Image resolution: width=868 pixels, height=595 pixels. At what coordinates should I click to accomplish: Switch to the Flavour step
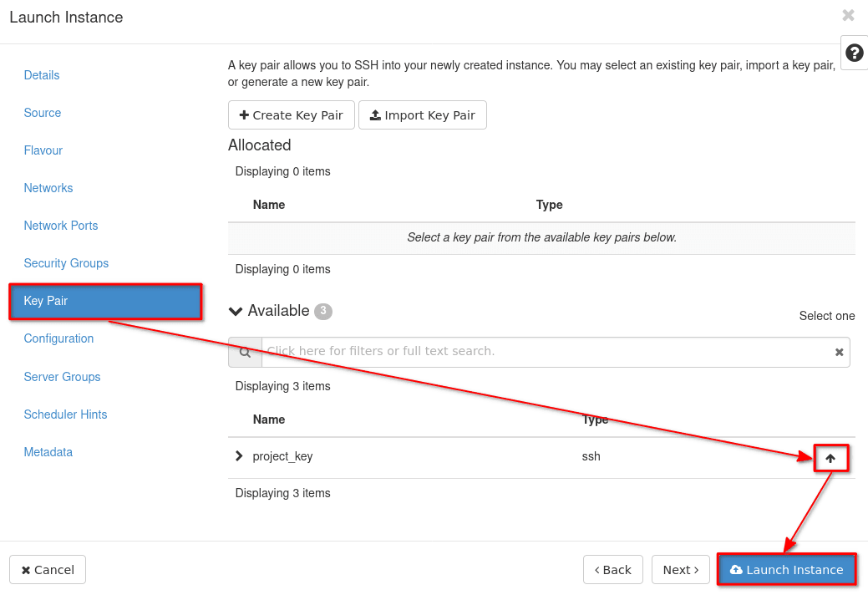coord(43,150)
